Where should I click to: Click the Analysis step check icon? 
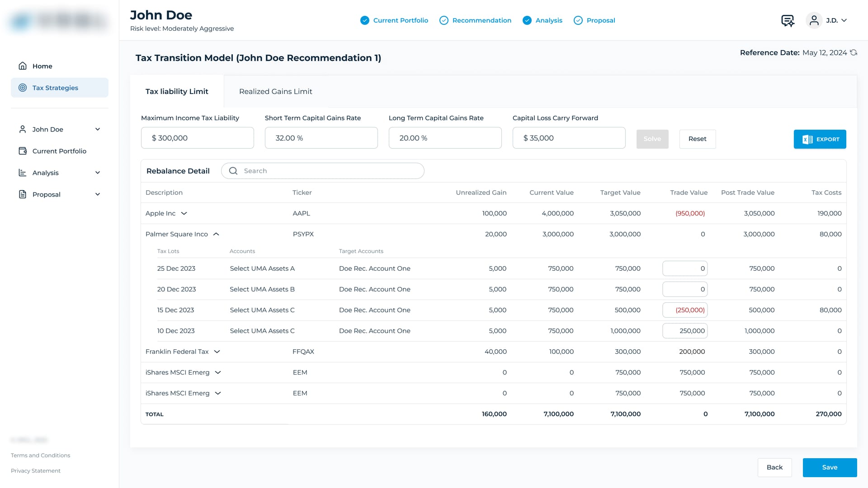click(527, 20)
